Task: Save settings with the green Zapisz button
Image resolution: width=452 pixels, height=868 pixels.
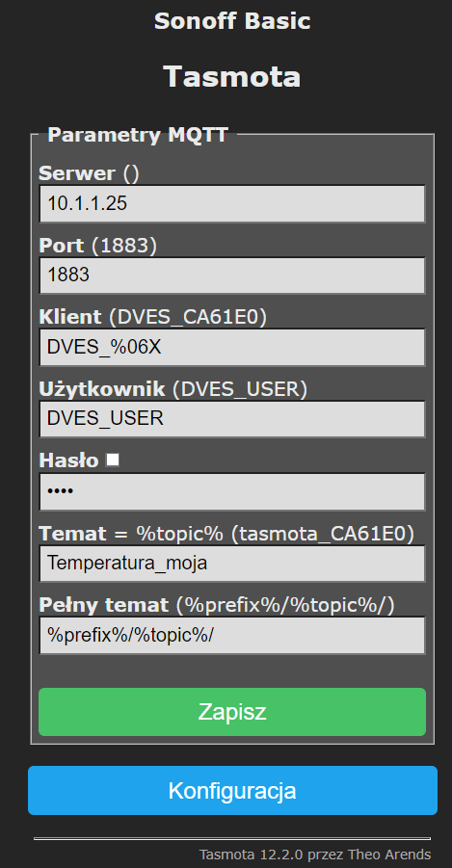Action: tap(232, 712)
